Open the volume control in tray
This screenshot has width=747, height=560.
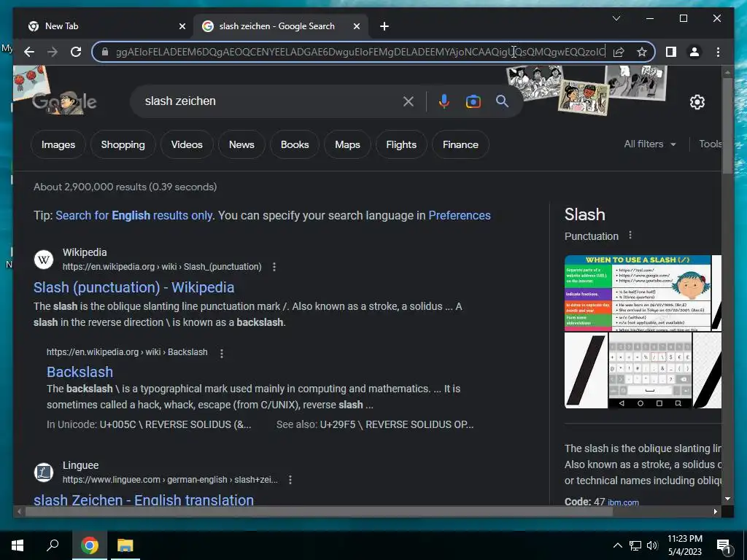pyautogui.click(x=652, y=545)
